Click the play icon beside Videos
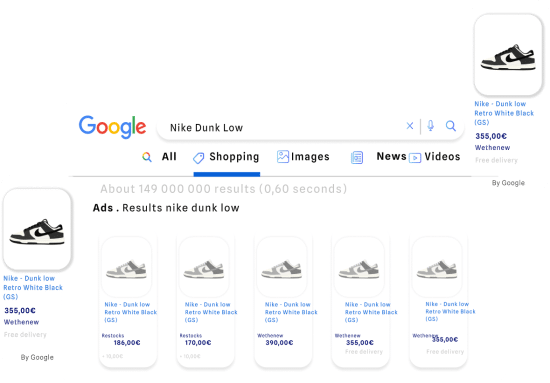Image resolution: width=550 pixels, height=383 pixels. [415, 158]
